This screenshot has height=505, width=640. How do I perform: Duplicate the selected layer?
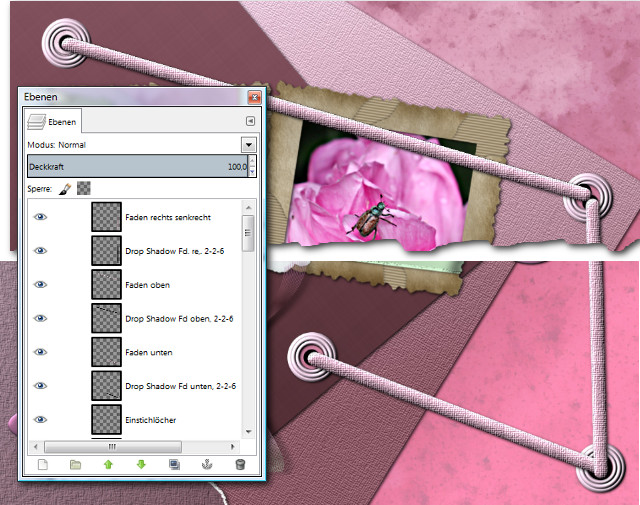point(174,464)
